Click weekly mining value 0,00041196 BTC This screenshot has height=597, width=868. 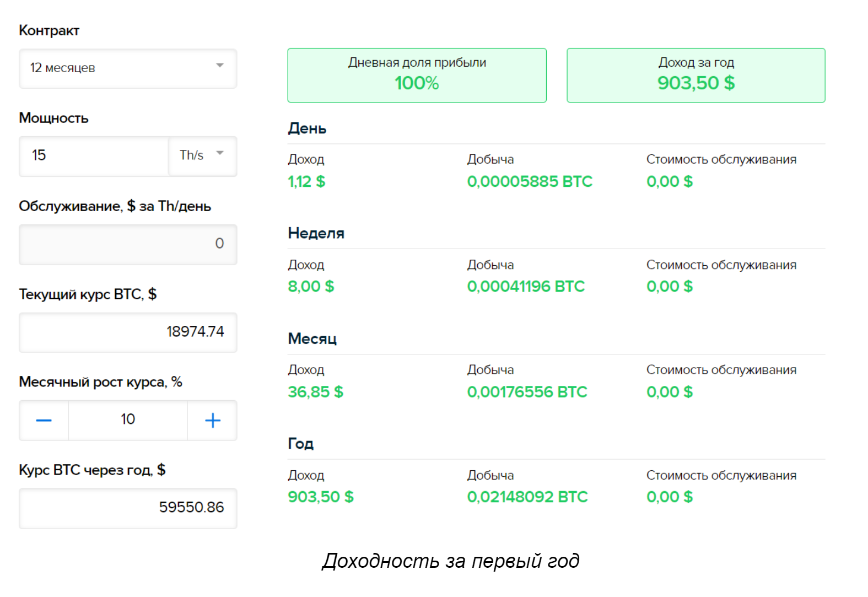(526, 287)
